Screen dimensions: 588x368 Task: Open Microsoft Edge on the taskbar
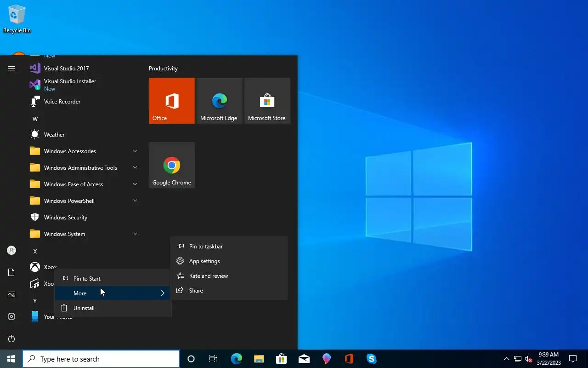point(236,359)
